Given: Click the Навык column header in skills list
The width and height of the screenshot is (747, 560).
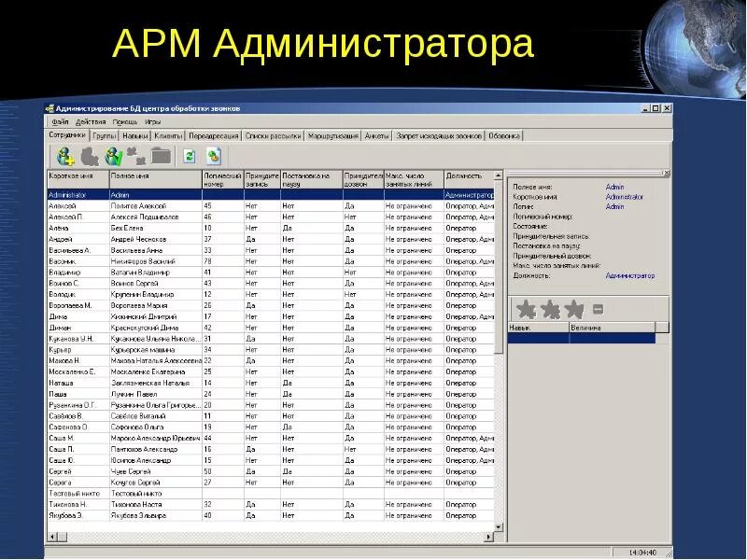Looking at the screenshot, I should (x=539, y=328).
